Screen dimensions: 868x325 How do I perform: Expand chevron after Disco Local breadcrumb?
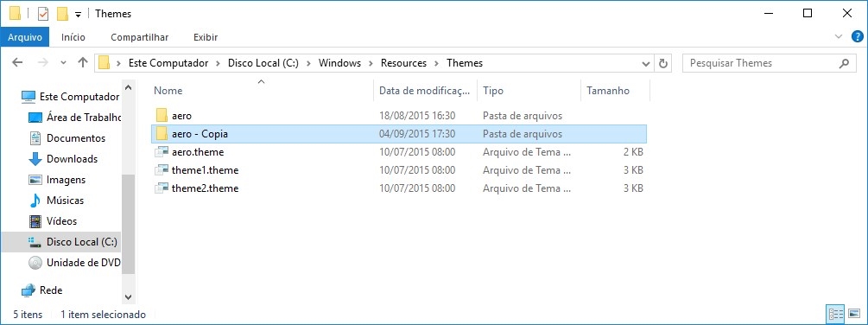pyautogui.click(x=308, y=63)
